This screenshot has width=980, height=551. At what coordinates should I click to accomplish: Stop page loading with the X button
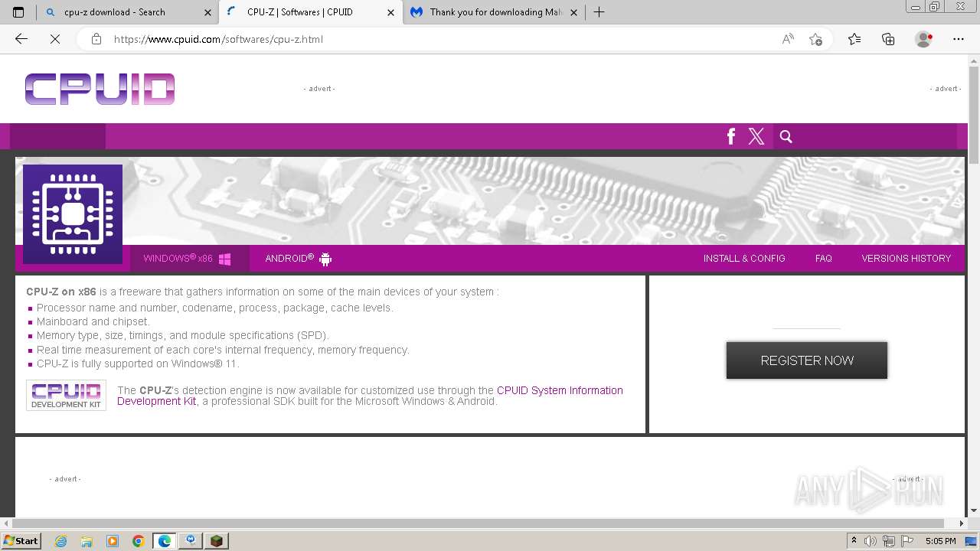click(x=55, y=39)
